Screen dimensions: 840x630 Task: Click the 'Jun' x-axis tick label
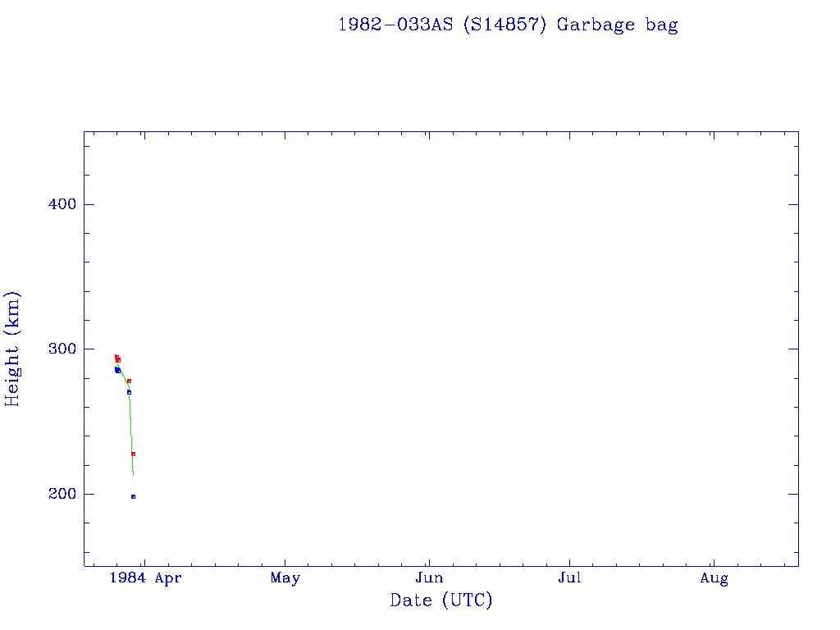tap(428, 578)
